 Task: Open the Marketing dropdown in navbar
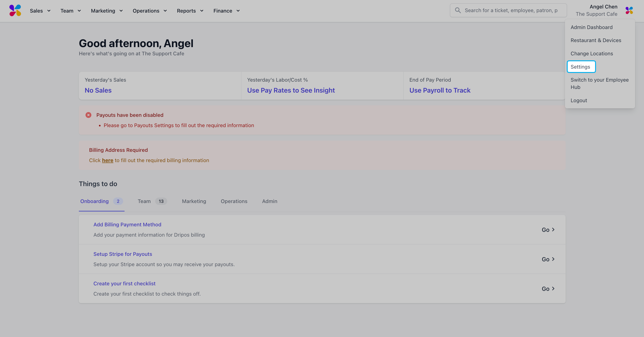[107, 11]
